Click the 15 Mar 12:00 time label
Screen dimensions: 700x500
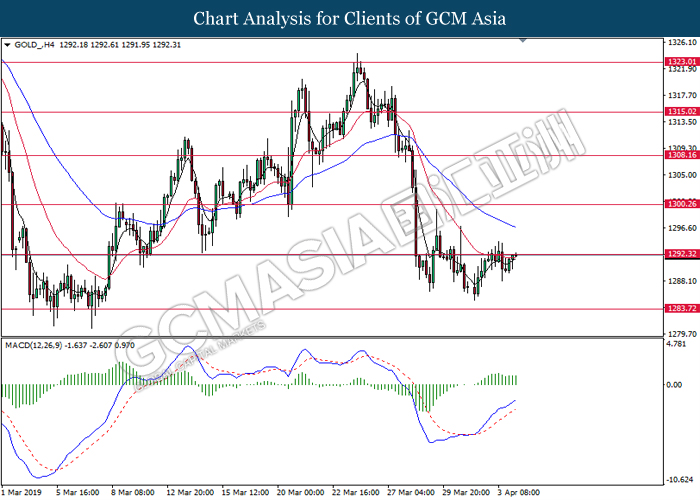[246, 492]
